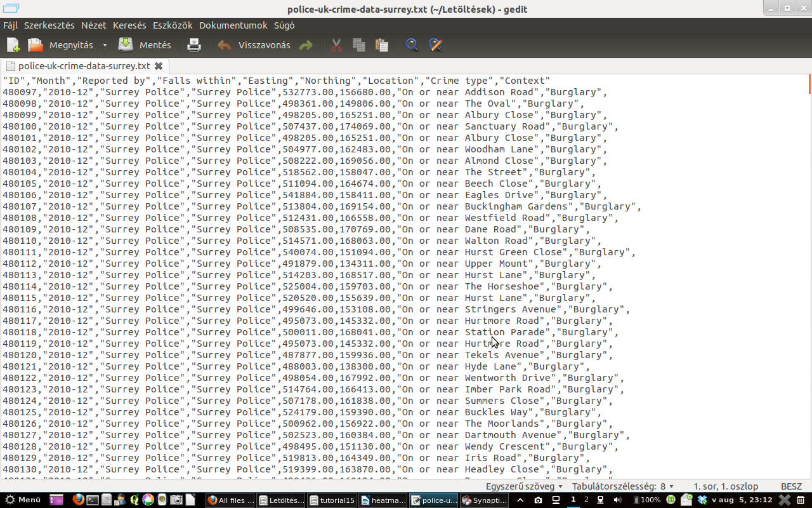Click the network connection tray icon
The image size is (812, 508).
[599, 500]
